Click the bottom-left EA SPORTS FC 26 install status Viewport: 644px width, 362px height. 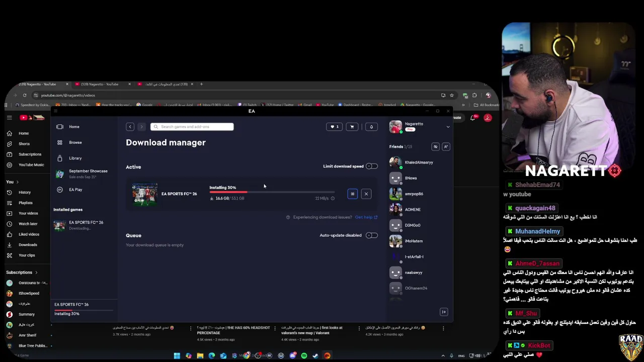tap(85, 309)
